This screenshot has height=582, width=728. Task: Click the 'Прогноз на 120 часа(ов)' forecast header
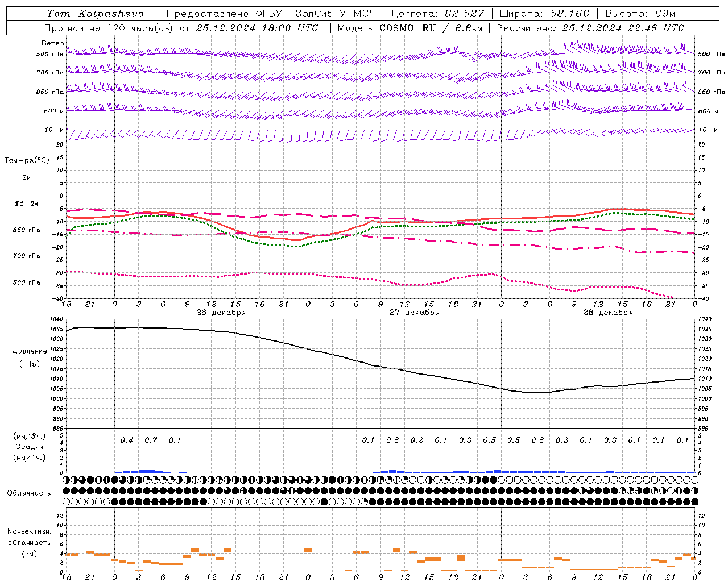[x=109, y=28]
